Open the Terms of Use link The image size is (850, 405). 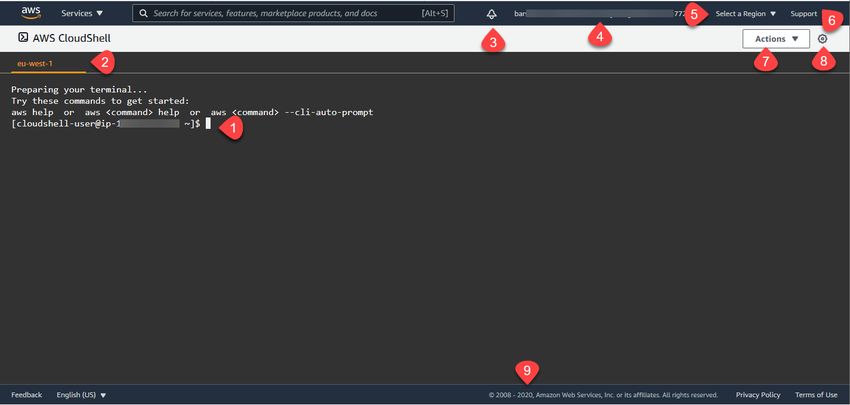point(816,395)
